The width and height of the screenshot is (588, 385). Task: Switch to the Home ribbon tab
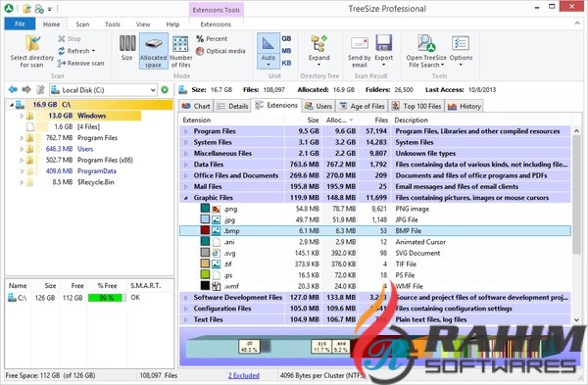pyautogui.click(x=51, y=24)
